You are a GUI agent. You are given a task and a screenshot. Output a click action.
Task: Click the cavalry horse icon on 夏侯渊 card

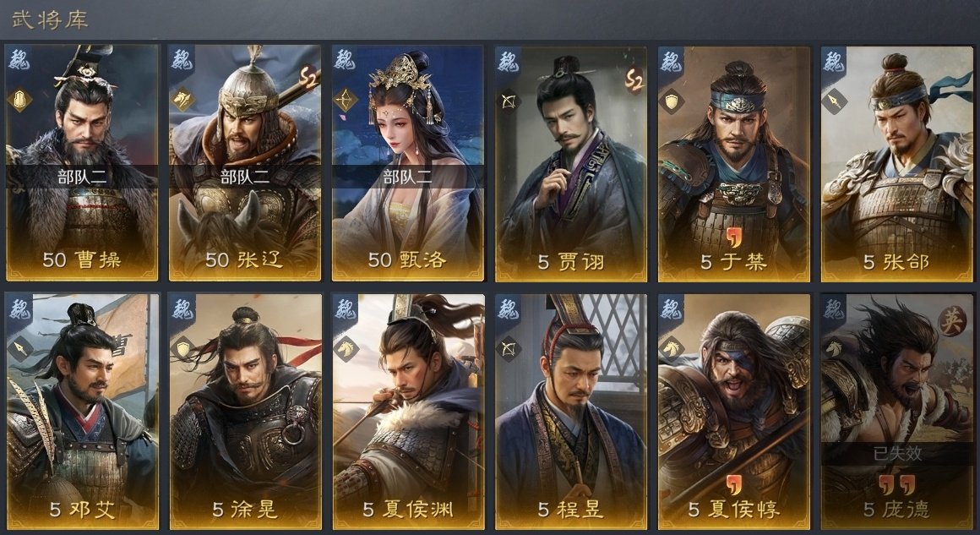click(x=346, y=349)
